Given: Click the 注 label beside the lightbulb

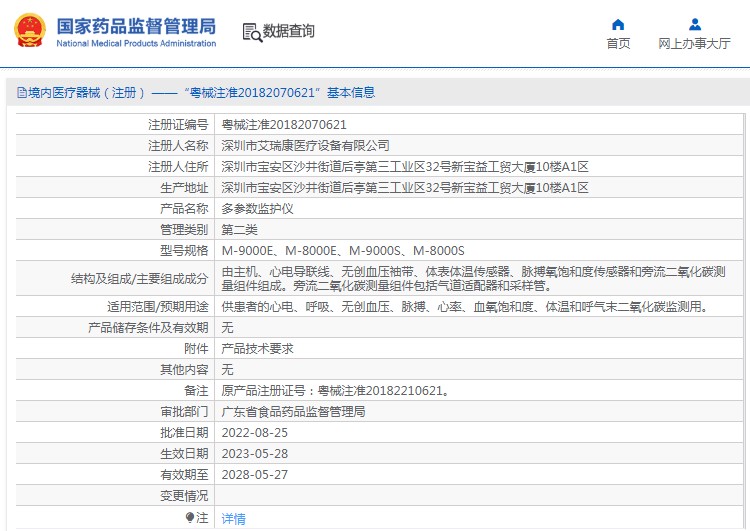Looking at the screenshot, I should (x=202, y=518).
